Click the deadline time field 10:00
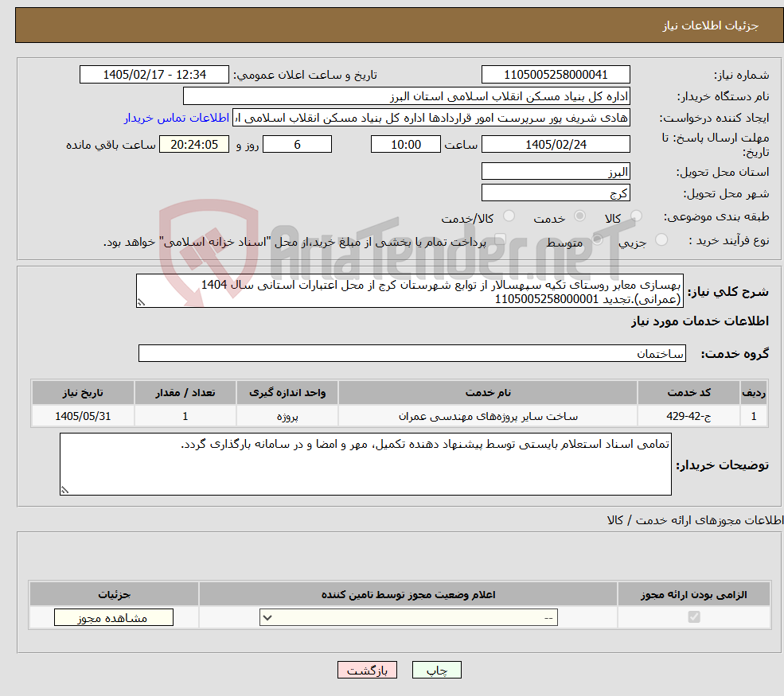The width and height of the screenshot is (784, 696). [x=405, y=145]
